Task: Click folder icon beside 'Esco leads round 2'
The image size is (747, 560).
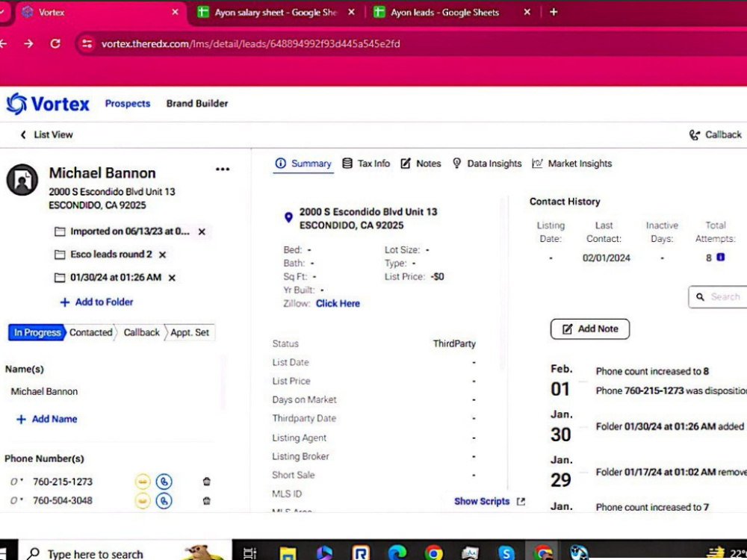Action: [60, 255]
